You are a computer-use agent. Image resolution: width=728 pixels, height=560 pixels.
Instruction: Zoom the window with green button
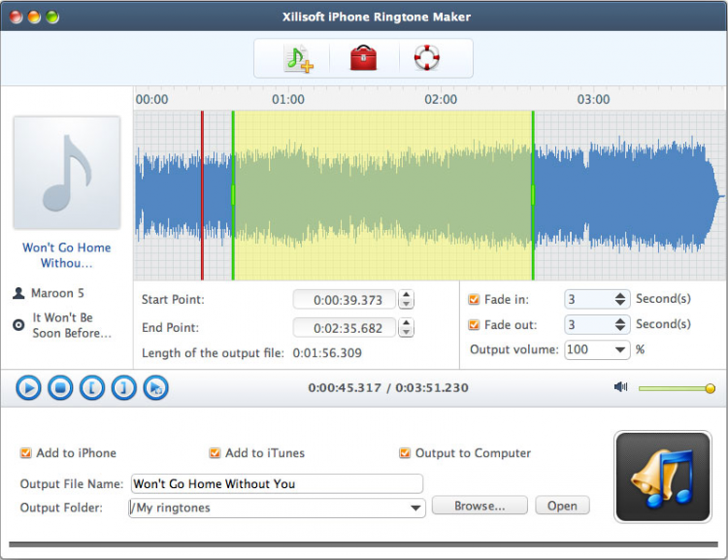click(x=52, y=17)
